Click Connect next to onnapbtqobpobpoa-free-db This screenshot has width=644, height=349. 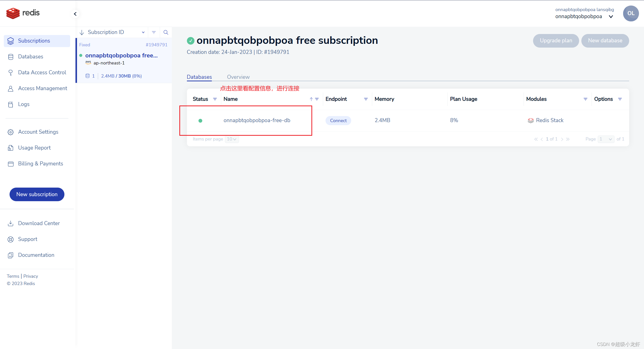(338, 120)
